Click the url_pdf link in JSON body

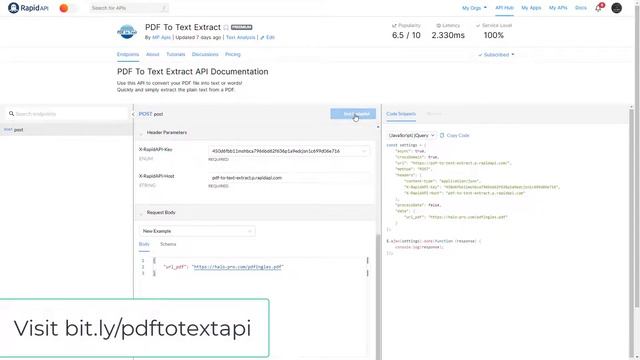click(238, 267)
